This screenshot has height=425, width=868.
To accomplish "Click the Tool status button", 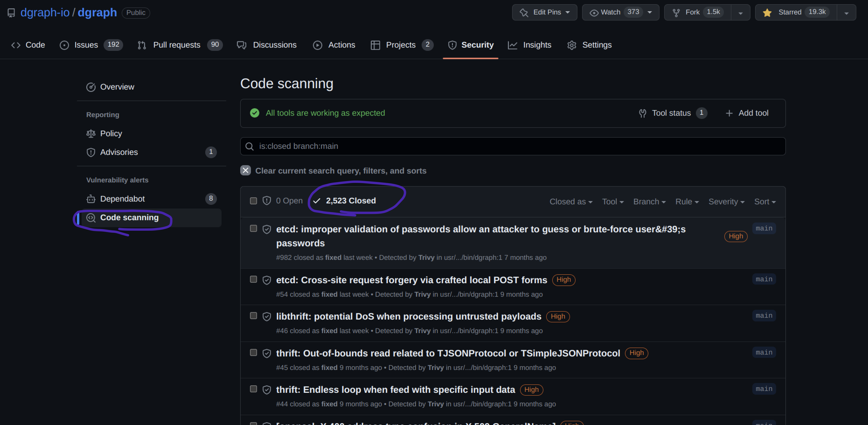I will tap(673, 113).
